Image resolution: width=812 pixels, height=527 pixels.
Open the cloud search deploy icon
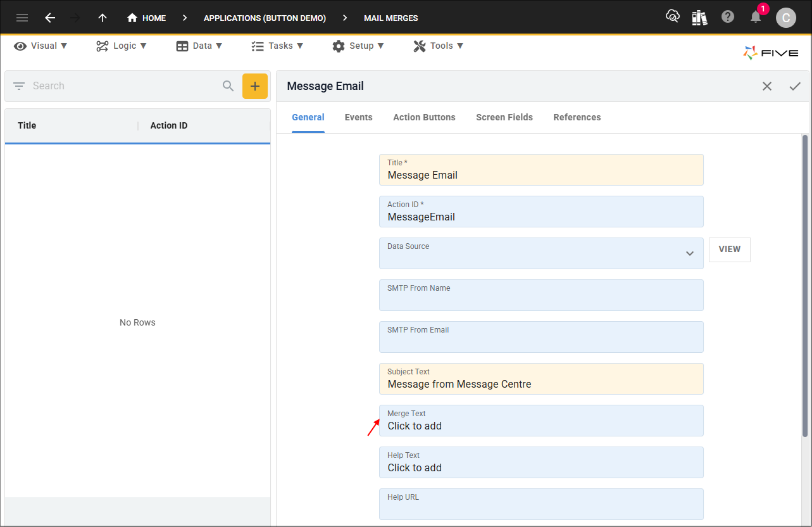(x=673, y=16)
